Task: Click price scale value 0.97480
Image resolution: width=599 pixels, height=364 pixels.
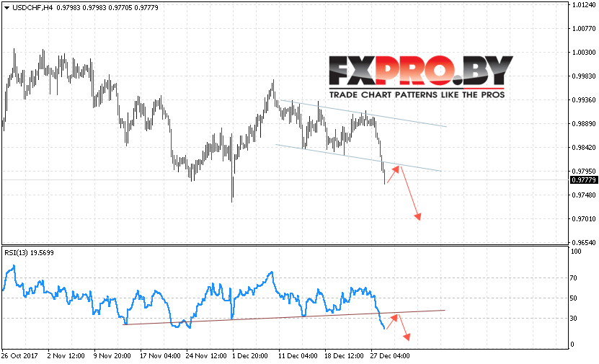Action: pos(584,195)
